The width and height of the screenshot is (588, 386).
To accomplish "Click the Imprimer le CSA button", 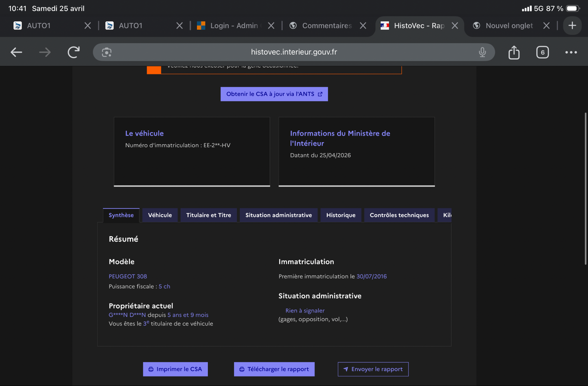I will (175, 369).
